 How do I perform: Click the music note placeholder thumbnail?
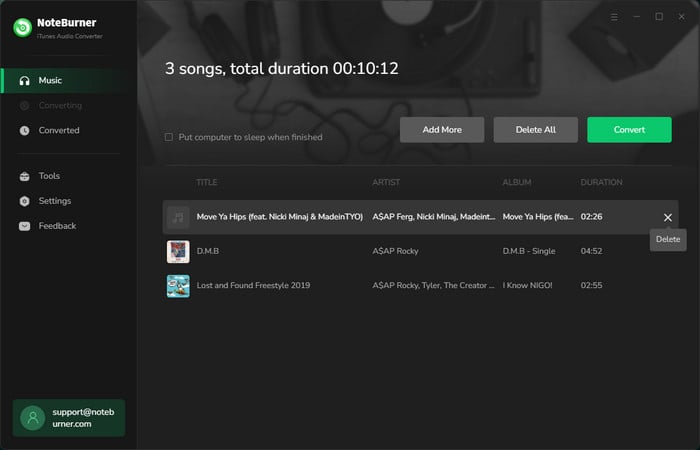coord(178,217)
